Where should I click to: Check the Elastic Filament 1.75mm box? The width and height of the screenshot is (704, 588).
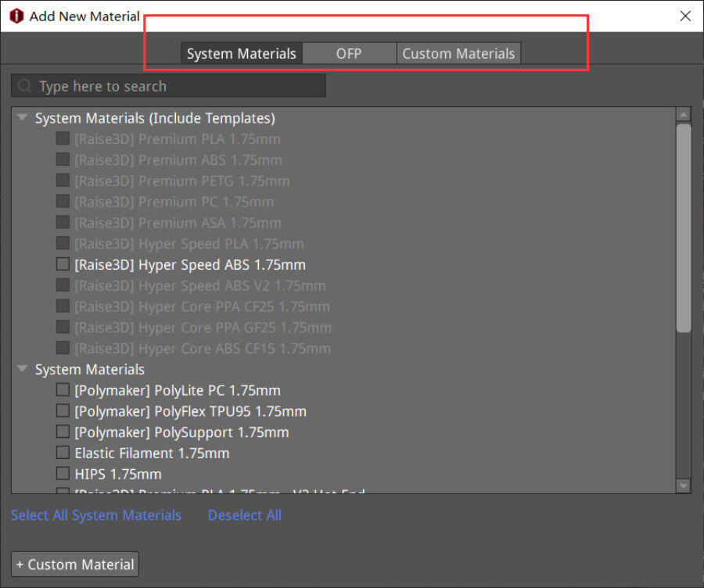pos(63,453)
